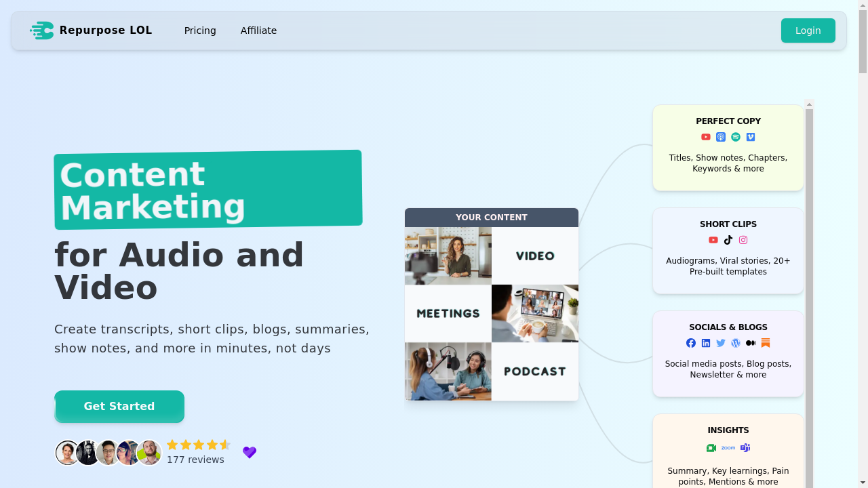Image resolution: width=868 pixels, height=488 pixels.
Task: Go to the Affiliate menu item
Action: point(258,30)
